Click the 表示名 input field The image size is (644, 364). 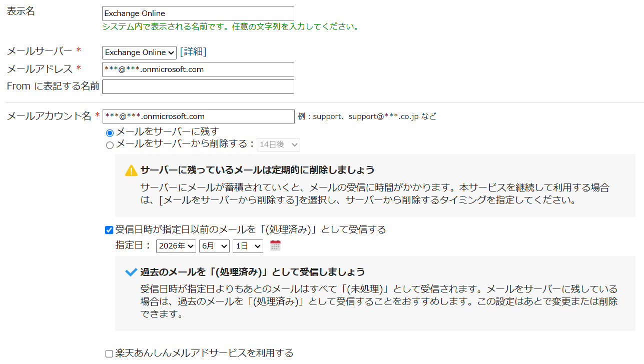point(198,13)
